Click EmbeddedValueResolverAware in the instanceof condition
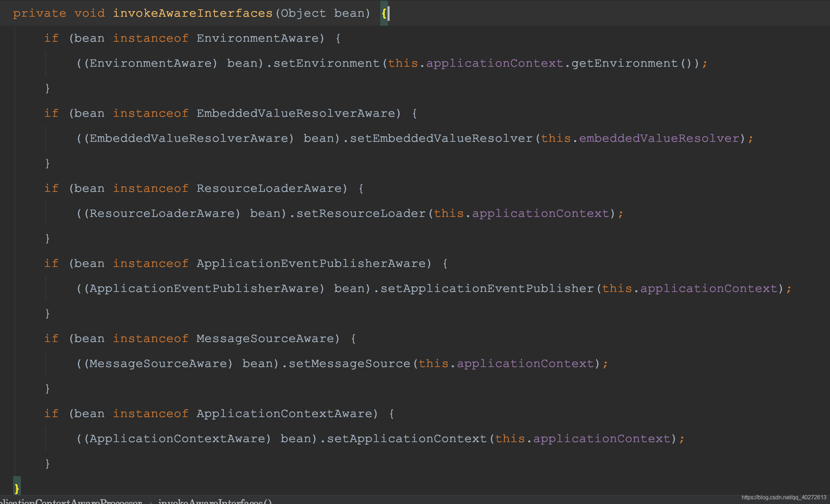The image size is (830, 504). 296,113
